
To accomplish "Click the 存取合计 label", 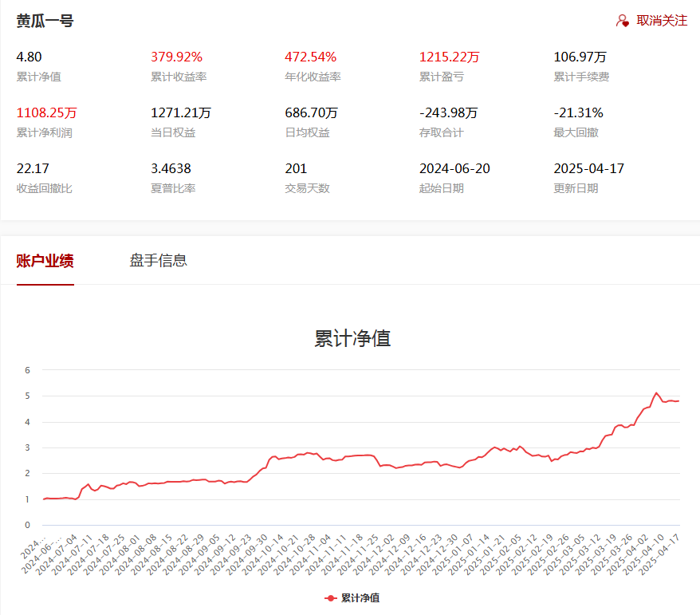I will point(442,132).
